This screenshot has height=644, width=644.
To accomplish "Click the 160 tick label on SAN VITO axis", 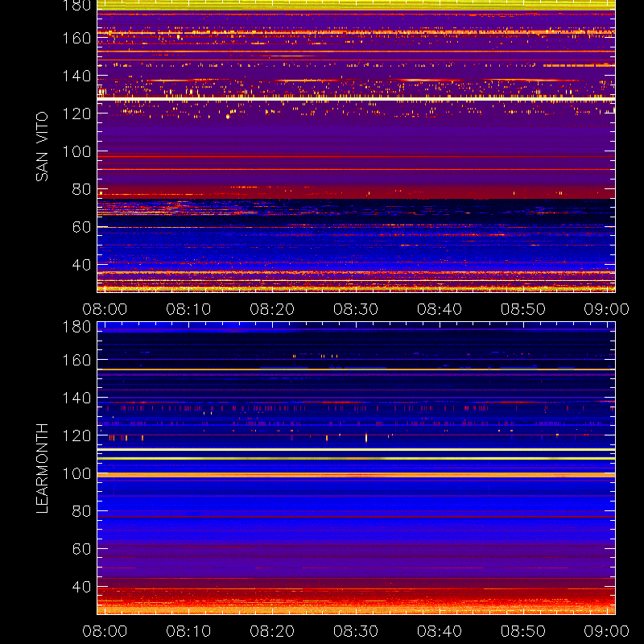I will (x=76, y=38).
